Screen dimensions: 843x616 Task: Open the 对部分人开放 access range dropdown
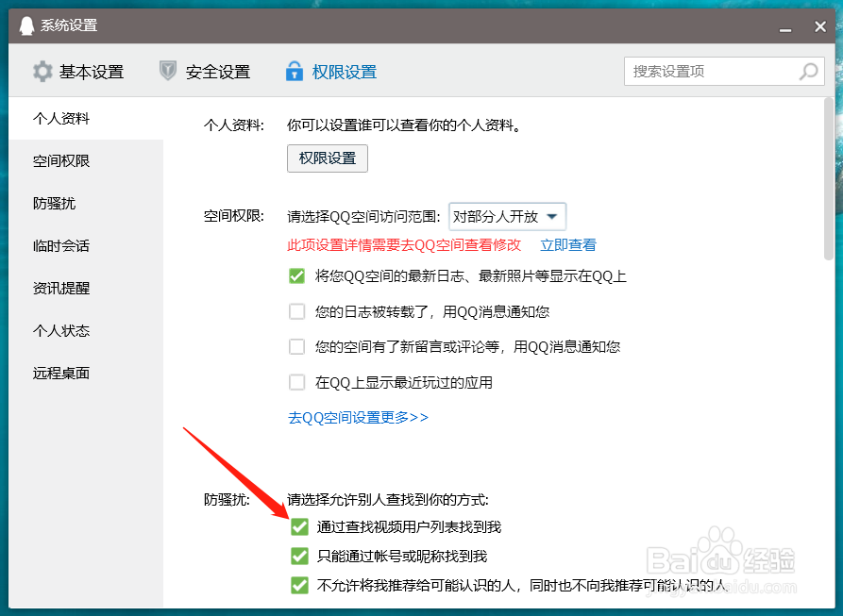click(x=507, y=216)
